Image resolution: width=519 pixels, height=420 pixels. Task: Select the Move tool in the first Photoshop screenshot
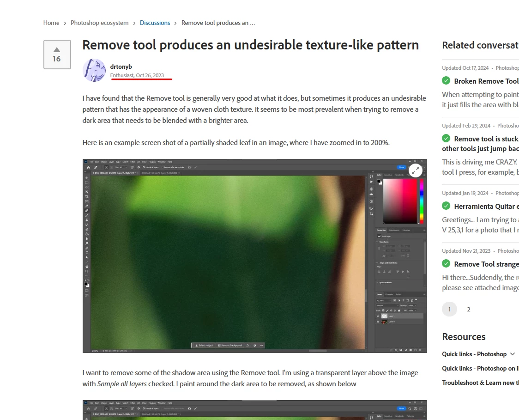tap(87, 178)
